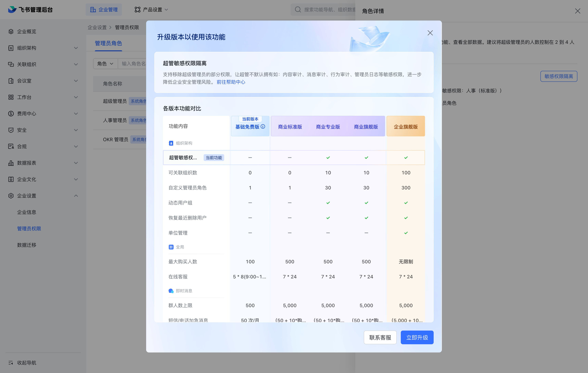
Task: Close the upgrade version dialog
Action: click(x=430, y=33)
